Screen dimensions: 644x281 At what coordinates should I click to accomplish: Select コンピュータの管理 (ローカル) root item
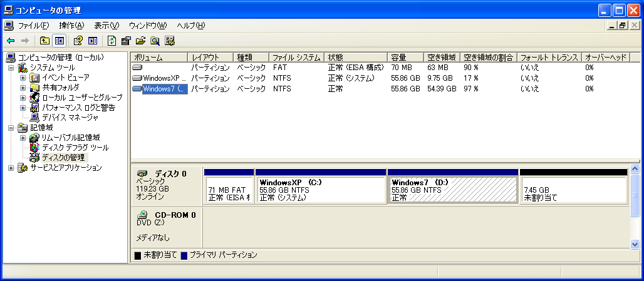click(60, 58)
